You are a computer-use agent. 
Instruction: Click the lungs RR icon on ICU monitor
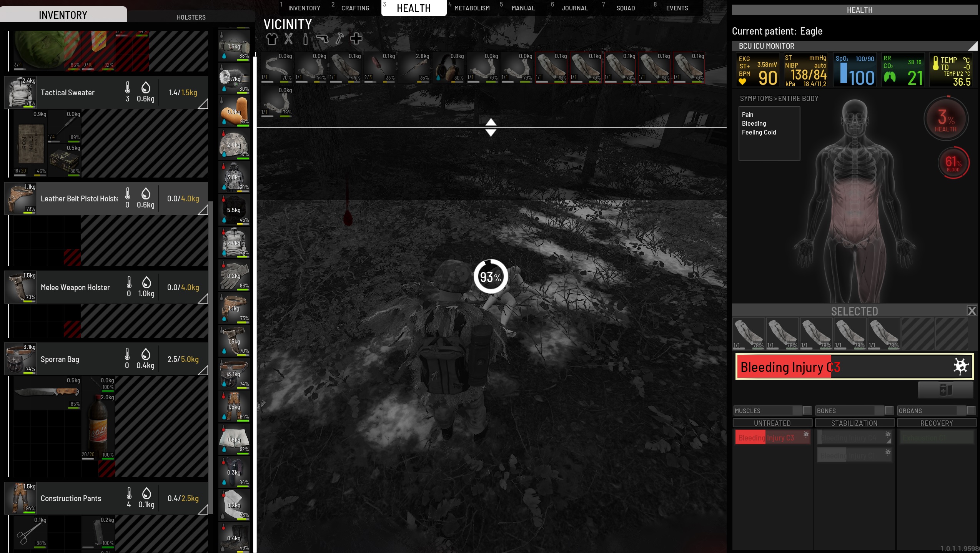890,78
